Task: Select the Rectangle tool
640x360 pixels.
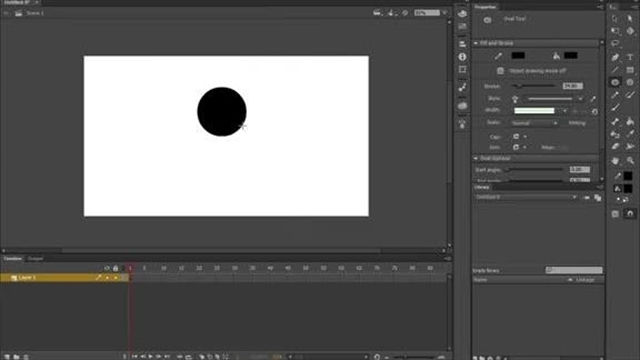Action: pos(630,70)
